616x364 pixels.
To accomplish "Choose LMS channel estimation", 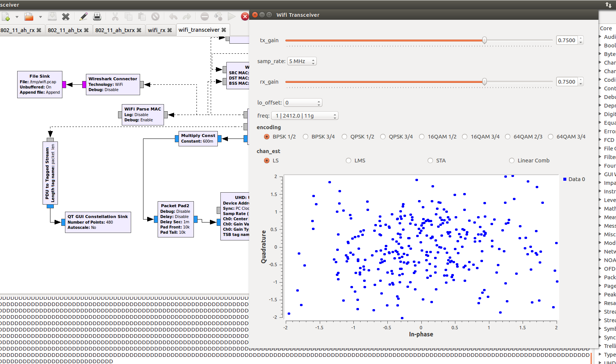I will tap(348, 161).
